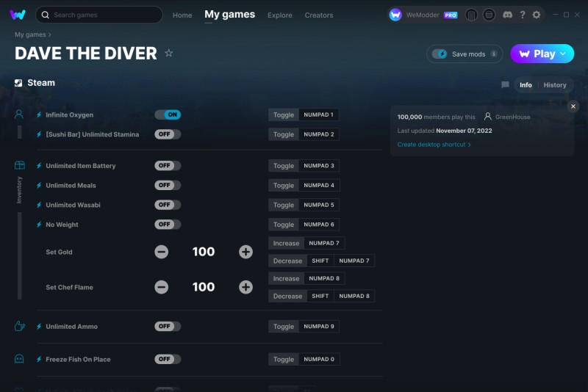Click the PRO badge
The width and height of the screenshot is (588, 392).
click(x=451, y=15)
